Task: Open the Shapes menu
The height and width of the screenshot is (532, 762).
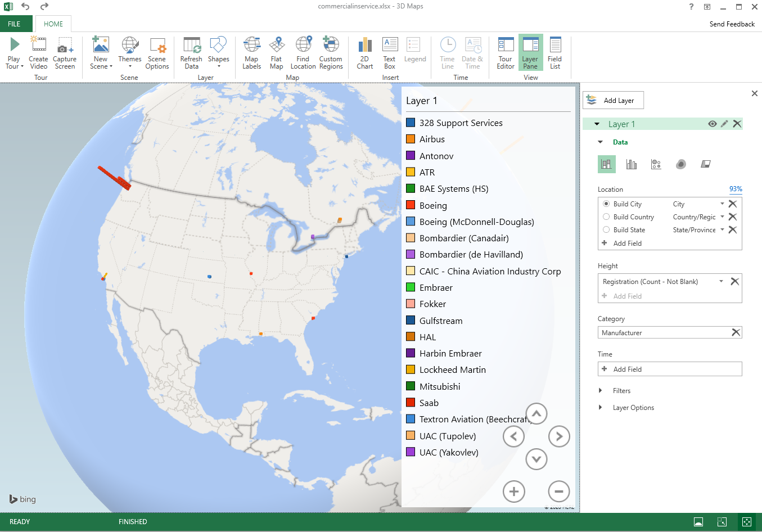Action: point(218,53)
